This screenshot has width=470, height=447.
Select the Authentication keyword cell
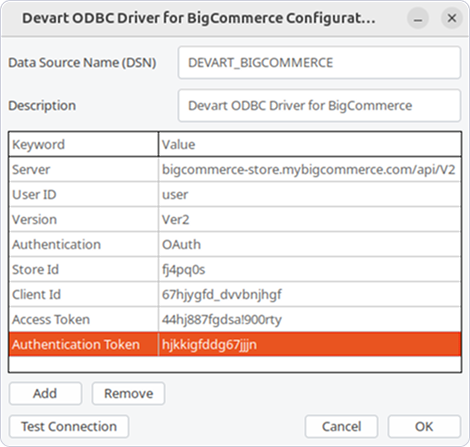84,245
